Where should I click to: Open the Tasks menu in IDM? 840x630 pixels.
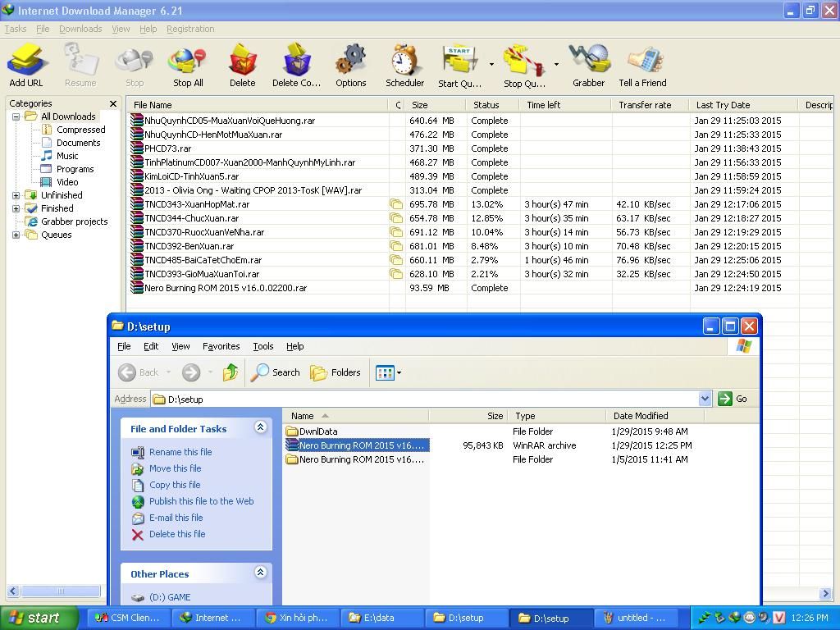point(16,29)
